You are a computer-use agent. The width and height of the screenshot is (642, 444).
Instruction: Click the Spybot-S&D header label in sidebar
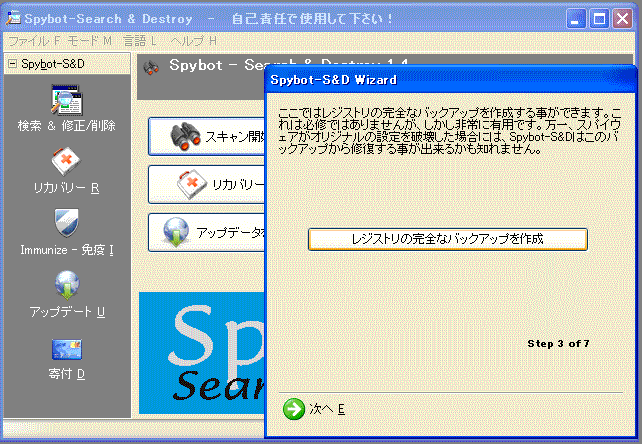click(53, 64)
